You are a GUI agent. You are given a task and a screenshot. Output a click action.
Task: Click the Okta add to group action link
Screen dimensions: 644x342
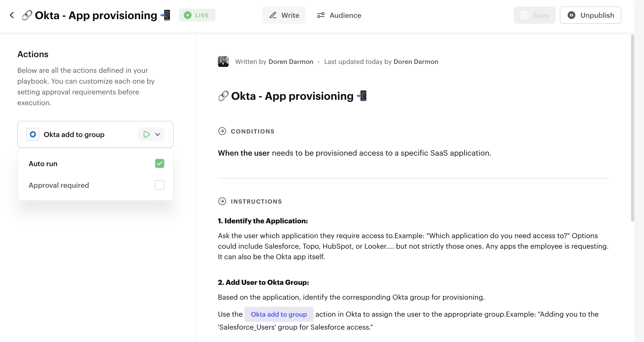pos(279,314)
